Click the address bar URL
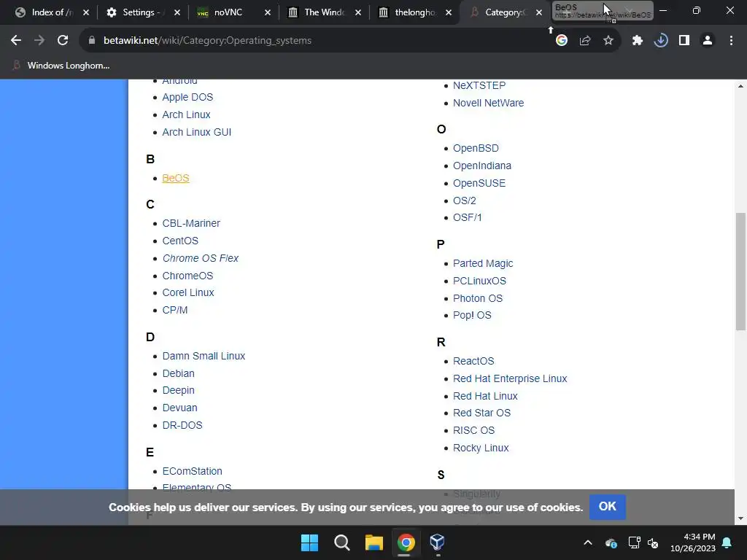The width and height of the screenshot is (747, 560). (x=207, y=41)
